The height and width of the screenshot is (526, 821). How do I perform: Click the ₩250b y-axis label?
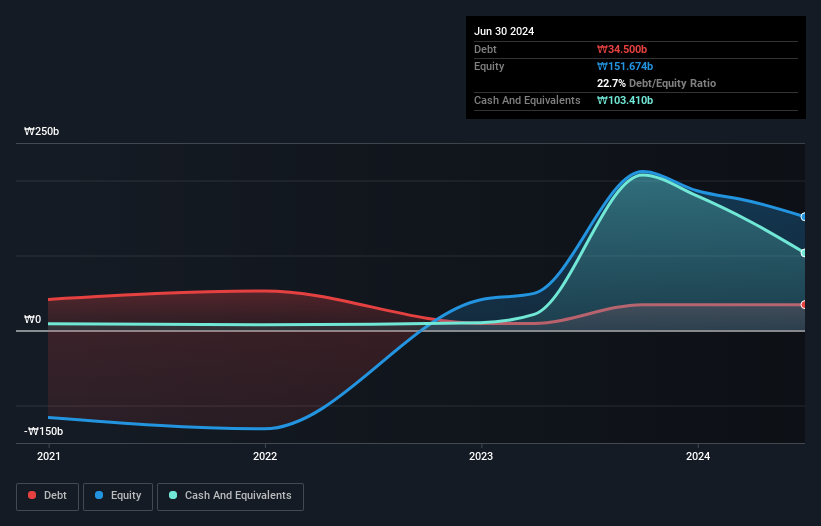pyautogui.click(x=41, y=131)
